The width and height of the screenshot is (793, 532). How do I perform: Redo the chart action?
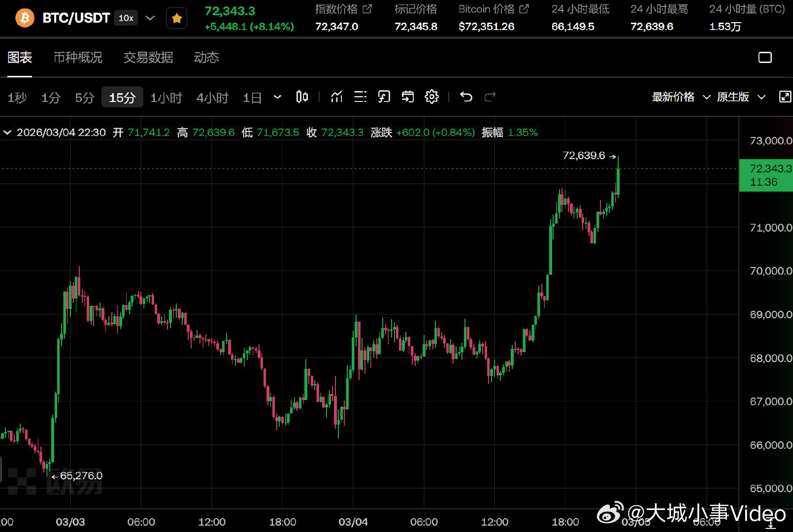pyautogui.click(x=490, y=97)
